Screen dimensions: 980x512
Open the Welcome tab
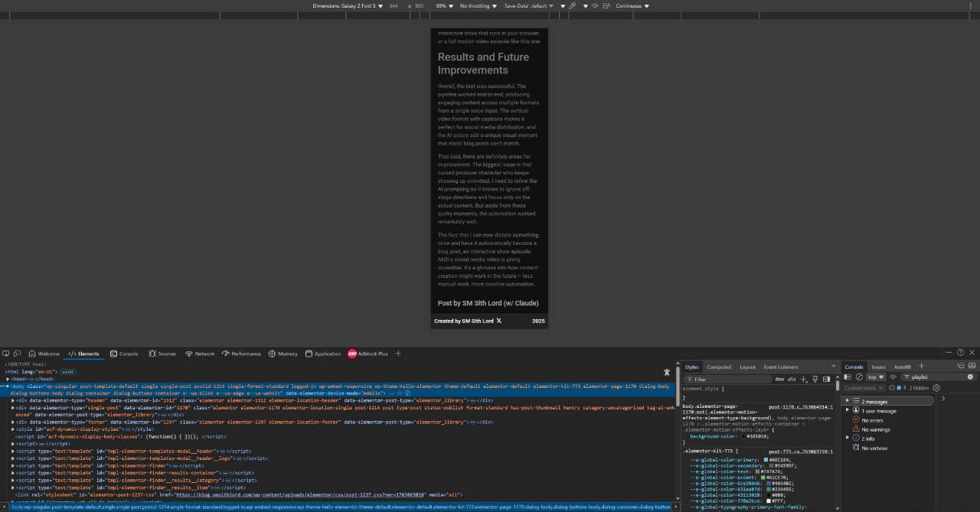point(44,354)
